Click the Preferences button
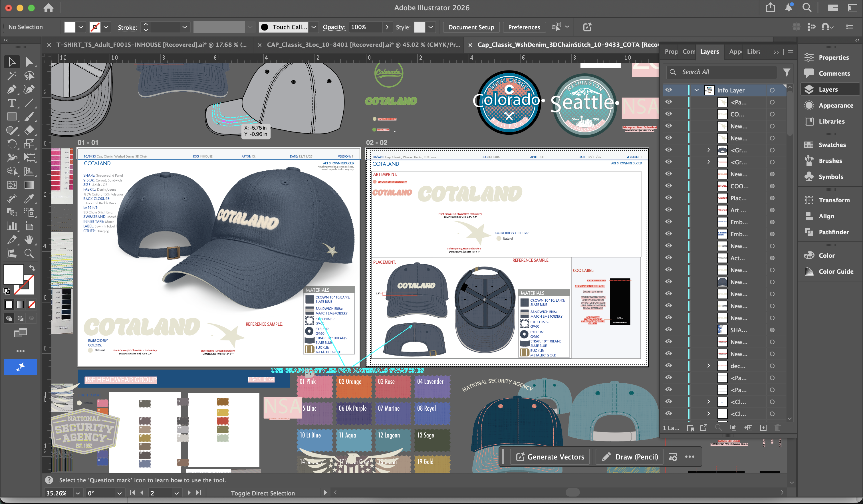 524,27
